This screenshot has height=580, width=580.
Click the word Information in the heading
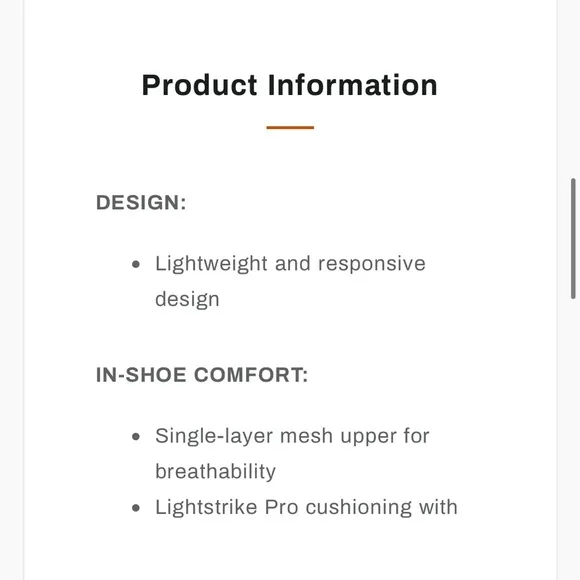[353, 85]
